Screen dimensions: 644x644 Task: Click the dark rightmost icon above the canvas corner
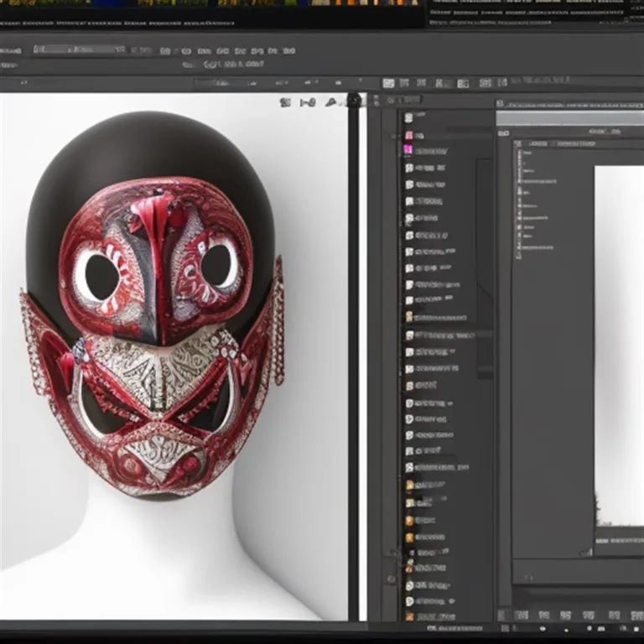click(x=354, y=101)
